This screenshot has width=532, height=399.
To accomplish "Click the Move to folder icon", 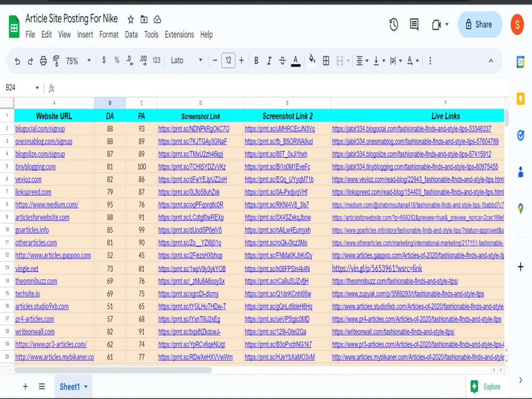I will tap(144, 19).
